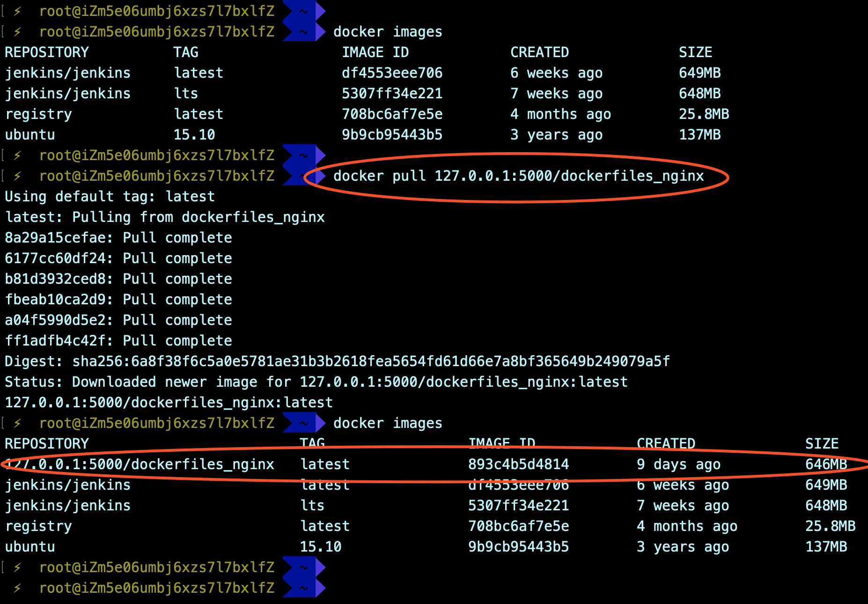This screenshot has width=868, height=604.
Task: Click IMAGE ID header in the first images listing
Action: coord(375,52)
